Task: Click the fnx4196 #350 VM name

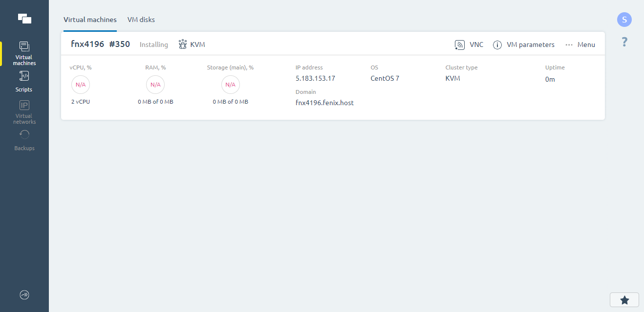Action: click(x=100, y=45)
